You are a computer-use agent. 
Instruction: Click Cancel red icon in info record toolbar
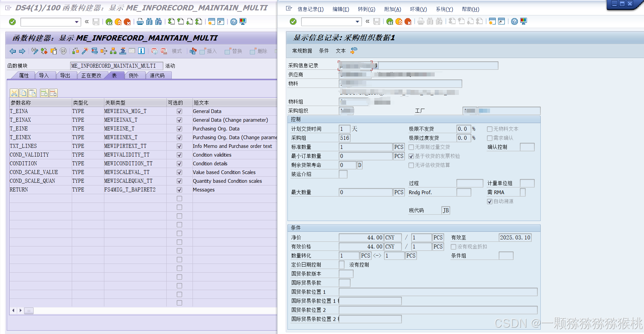(x=408, y=21)
